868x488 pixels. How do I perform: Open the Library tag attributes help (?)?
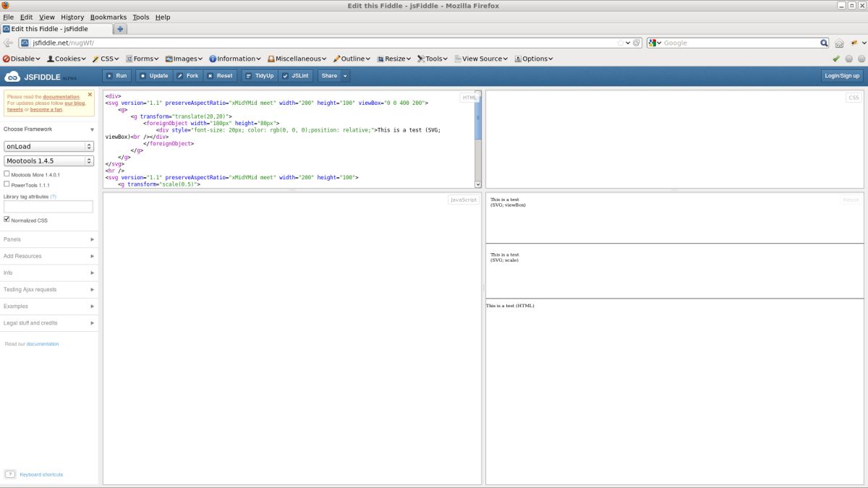pyautogui.click(x=54, y=197)
